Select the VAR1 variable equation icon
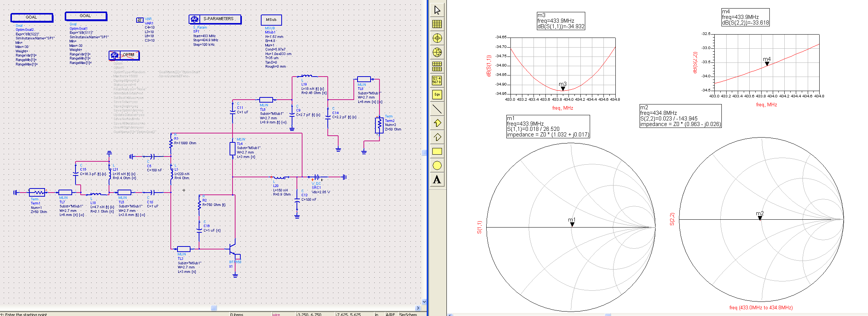868x316 pixels. (x=140, y=20)
